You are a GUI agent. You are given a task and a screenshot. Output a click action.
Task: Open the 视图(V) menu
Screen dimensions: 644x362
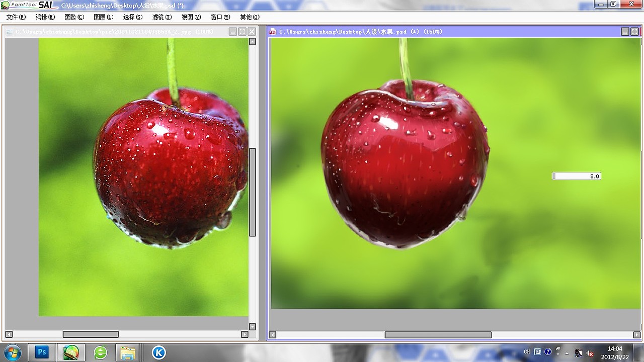[x=191, y=17]
